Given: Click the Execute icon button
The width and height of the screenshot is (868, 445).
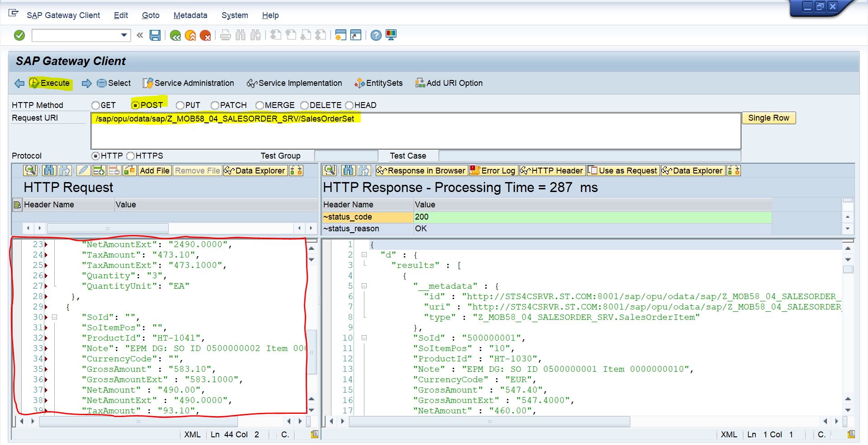Looking at the screenshot, I should coord(34,83).
